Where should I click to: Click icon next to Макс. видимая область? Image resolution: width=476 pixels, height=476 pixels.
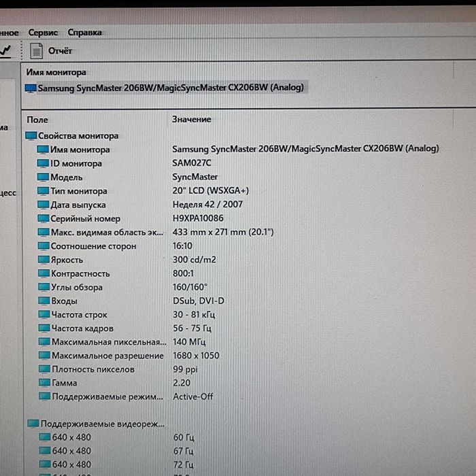[44, 233]
